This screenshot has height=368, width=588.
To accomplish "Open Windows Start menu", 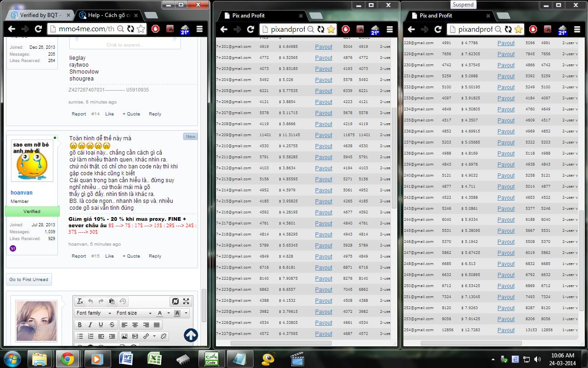I will [13, 359].
